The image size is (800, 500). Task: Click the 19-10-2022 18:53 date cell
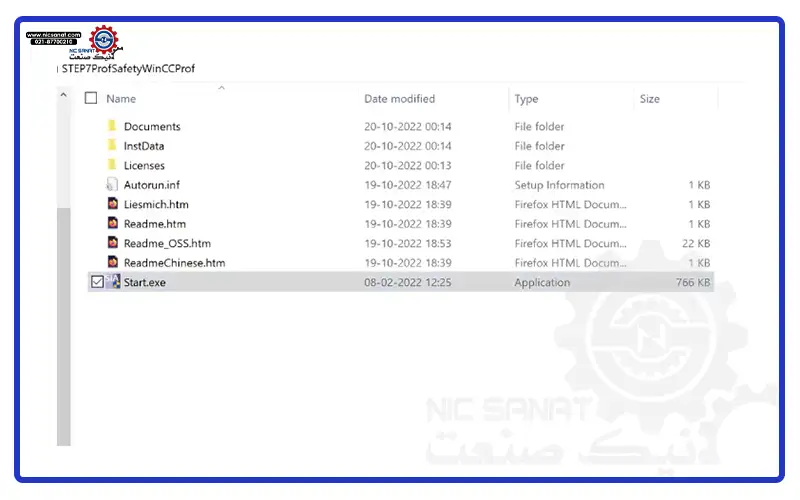[408, 243]
